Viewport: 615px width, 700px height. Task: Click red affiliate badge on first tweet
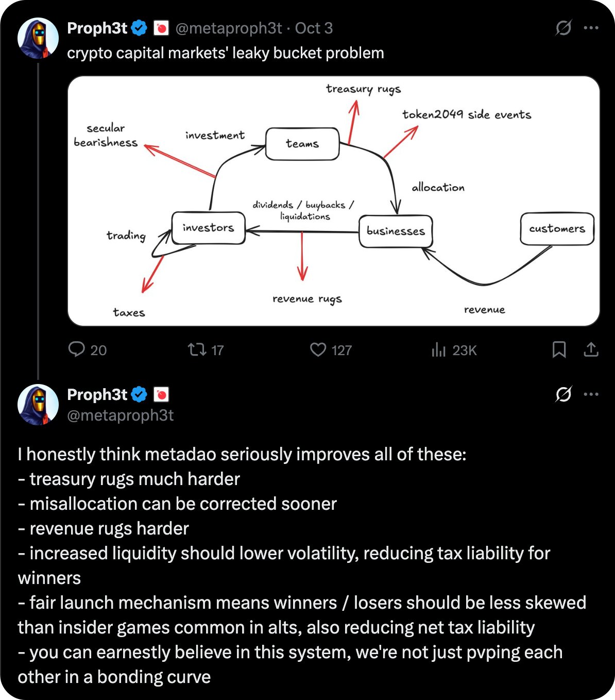pyautogui.click(x=161, y=28)
